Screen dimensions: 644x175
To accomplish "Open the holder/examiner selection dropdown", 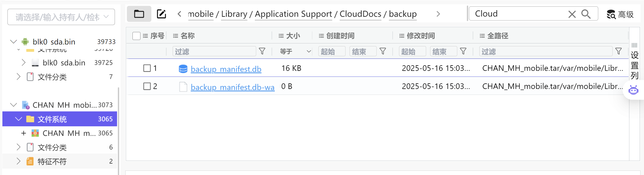I will pyautogui.click(x=61, y=17).
